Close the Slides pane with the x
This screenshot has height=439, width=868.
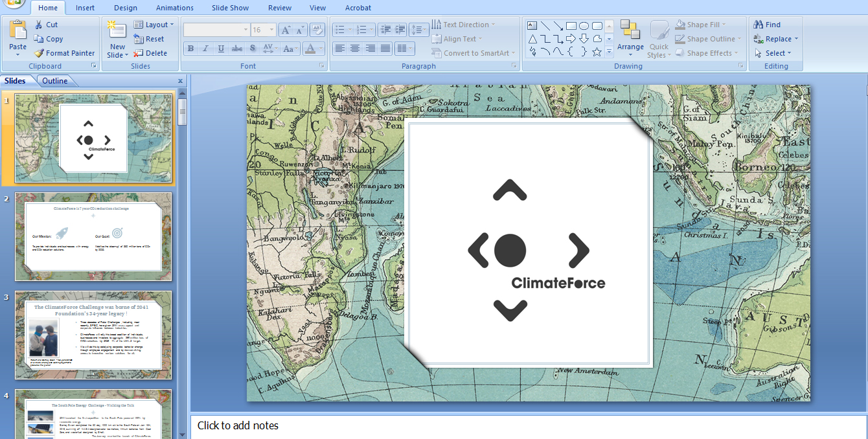click(x=180, y=81)
